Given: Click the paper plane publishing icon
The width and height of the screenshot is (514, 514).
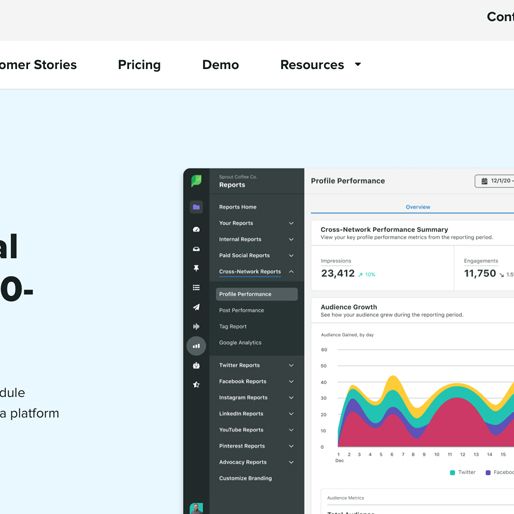Looking at the screenshot, I should pyautogui.click(x=196, y=307).
